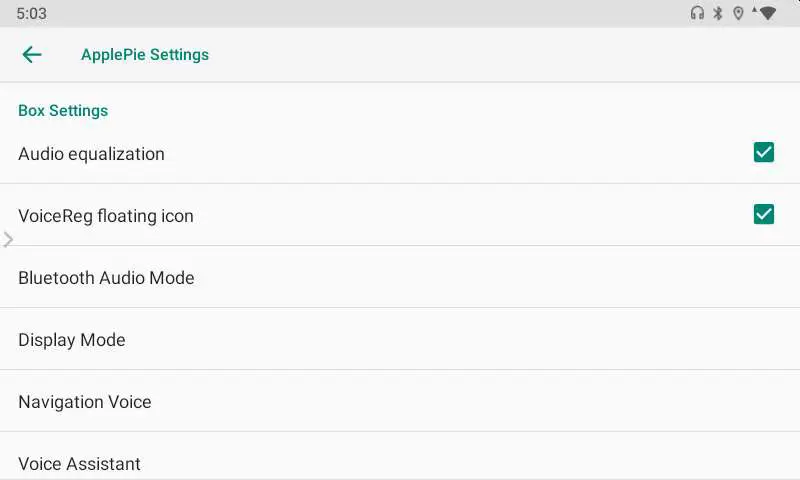Open the Display Mode setting

tap(72, 340)
